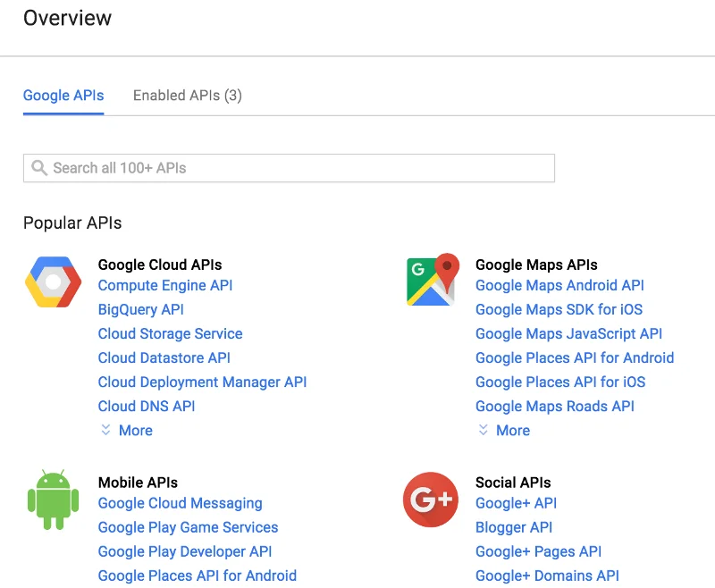Click the Google Cloud APIs heading

coord(160,265)
